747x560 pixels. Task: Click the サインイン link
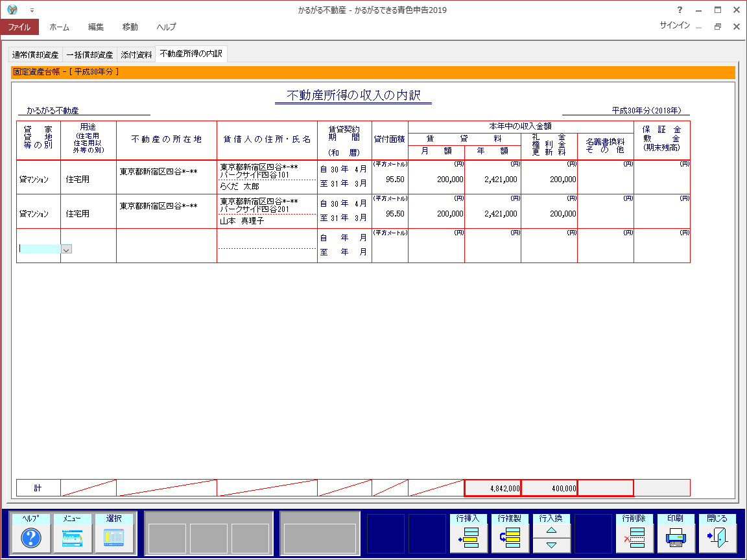[x=674, y=25]
